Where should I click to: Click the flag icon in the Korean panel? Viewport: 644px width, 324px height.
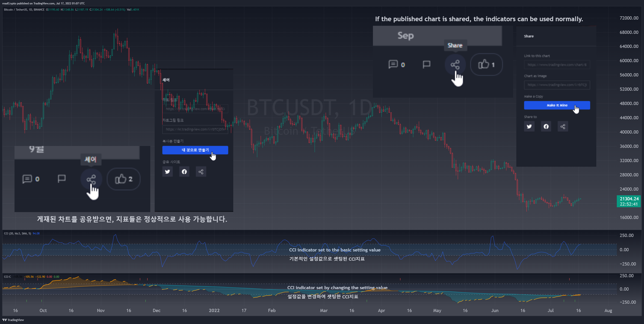[x=62, y=179]
